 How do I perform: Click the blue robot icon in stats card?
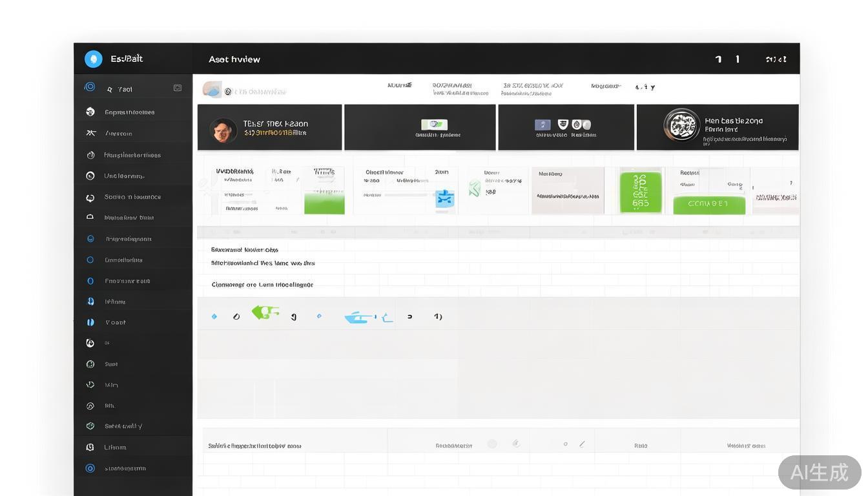[444, 198]
